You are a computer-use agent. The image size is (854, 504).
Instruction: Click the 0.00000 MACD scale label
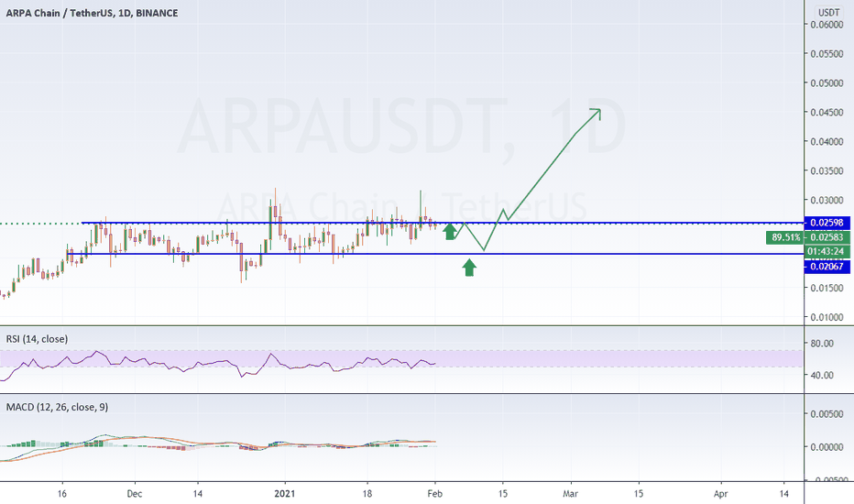coord(827,447)
